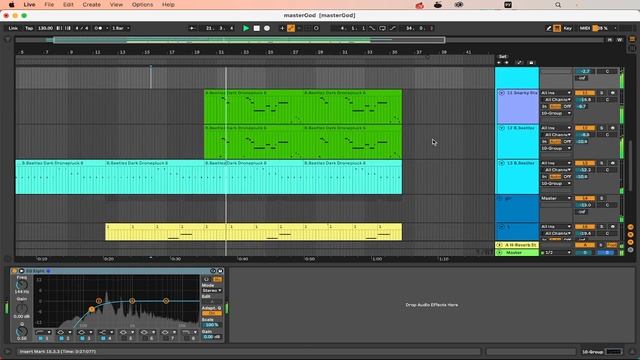The height and width of the screenshot is (360, 640).
Task: Click the Tap tempo button
Action: coord(29,28)
